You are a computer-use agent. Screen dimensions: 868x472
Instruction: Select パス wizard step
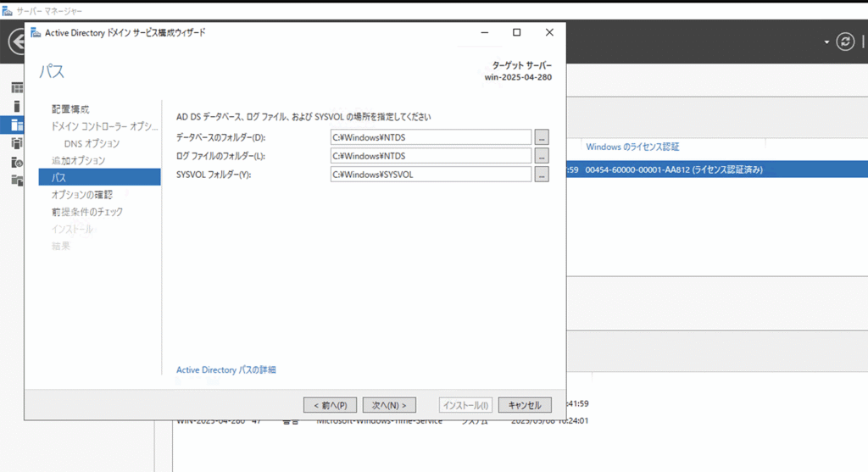[x=100, y=177]
